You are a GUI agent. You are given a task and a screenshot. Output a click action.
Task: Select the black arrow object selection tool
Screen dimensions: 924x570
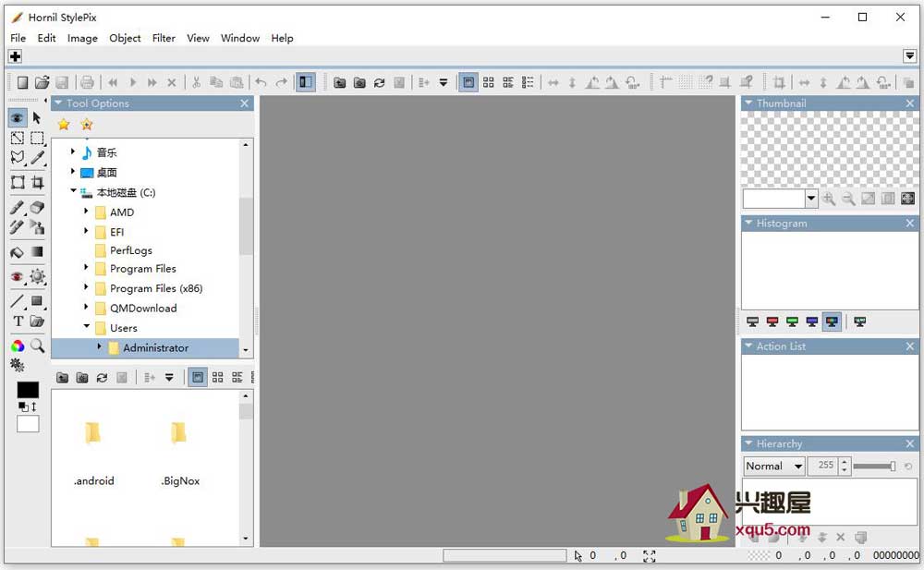[37, 118]
